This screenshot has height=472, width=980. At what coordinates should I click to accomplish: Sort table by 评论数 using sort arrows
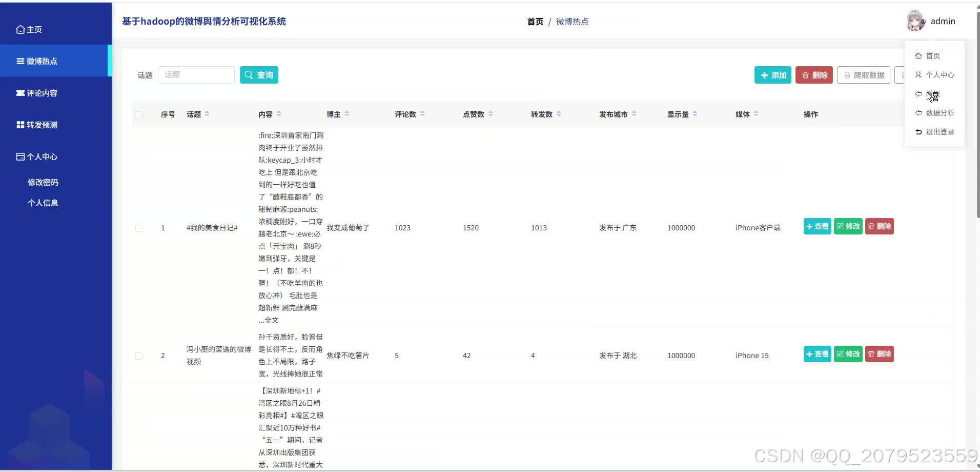(x=422, y=114)
